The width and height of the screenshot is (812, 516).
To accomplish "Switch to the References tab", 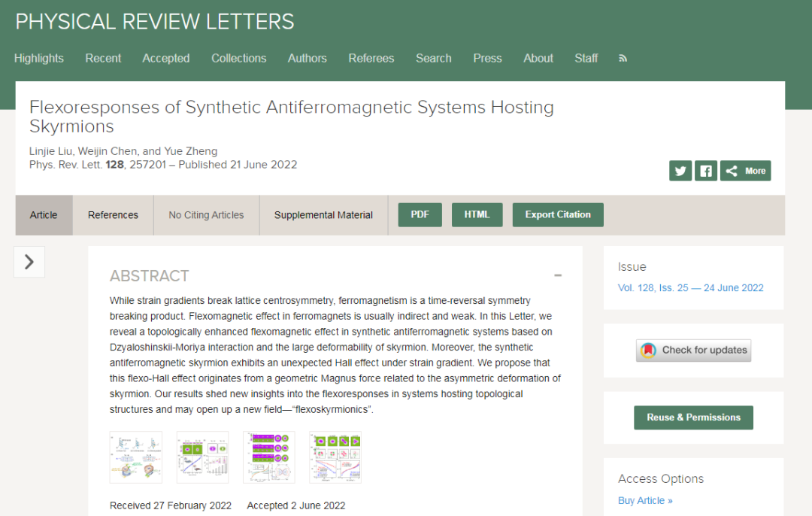I will (113, 215).
